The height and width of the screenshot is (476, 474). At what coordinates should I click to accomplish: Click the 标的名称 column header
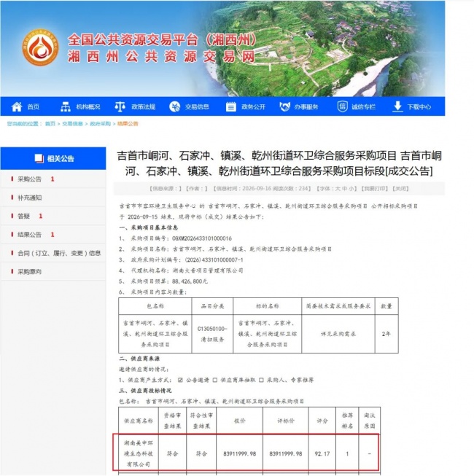click(x=267, y=306)
